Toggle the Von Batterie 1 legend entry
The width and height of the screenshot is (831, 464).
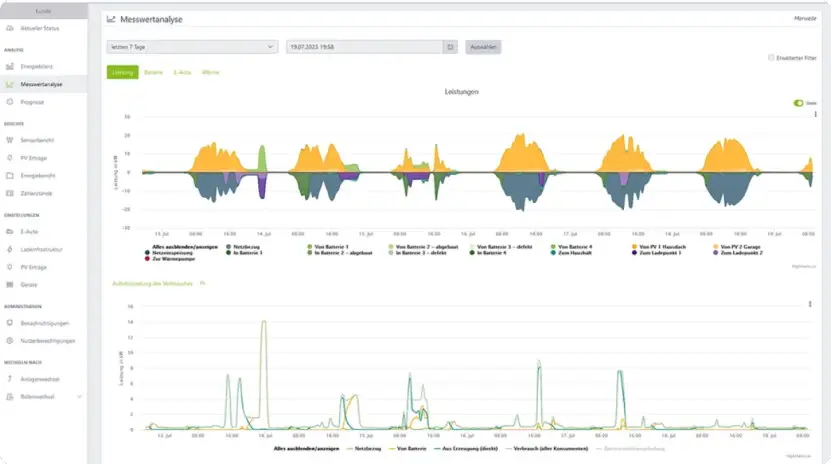point(328,247)
